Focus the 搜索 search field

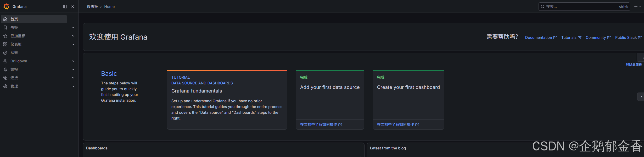point(584,7)
